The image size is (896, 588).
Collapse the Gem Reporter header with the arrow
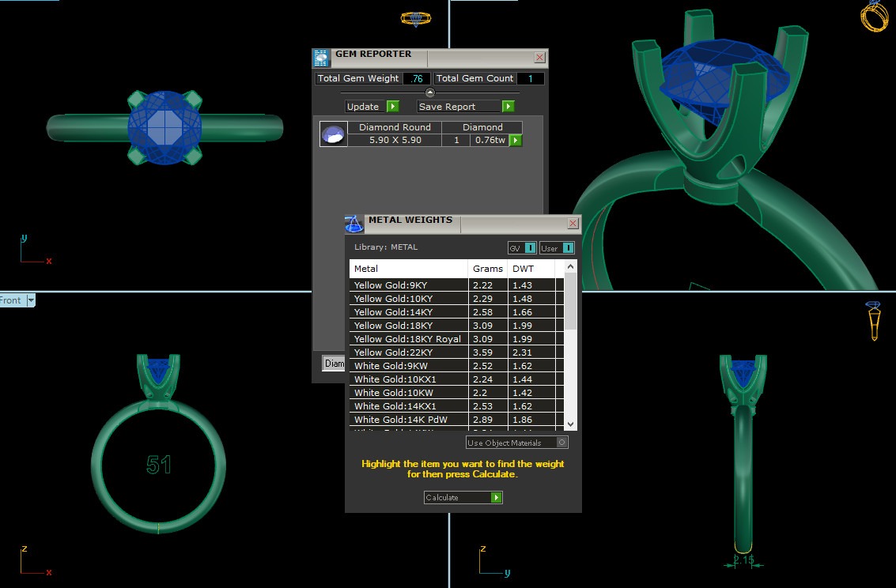click(429, 92)
